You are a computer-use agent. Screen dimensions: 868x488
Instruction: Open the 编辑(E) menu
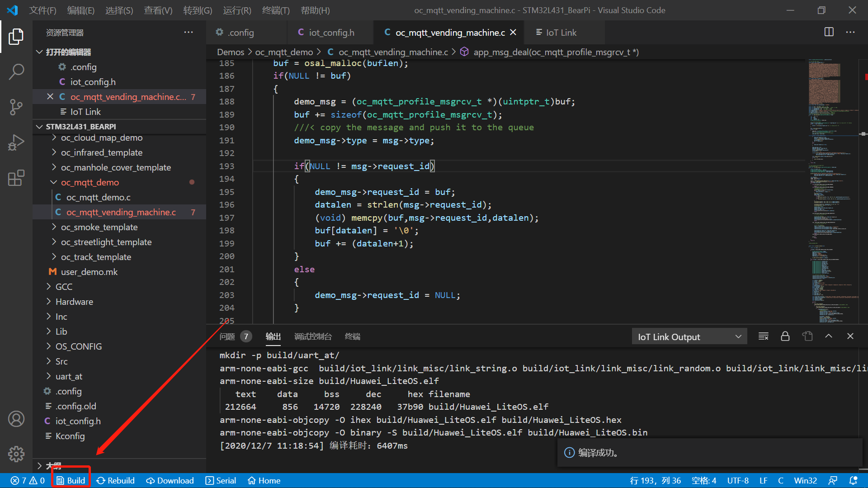[x=81, y=10]
